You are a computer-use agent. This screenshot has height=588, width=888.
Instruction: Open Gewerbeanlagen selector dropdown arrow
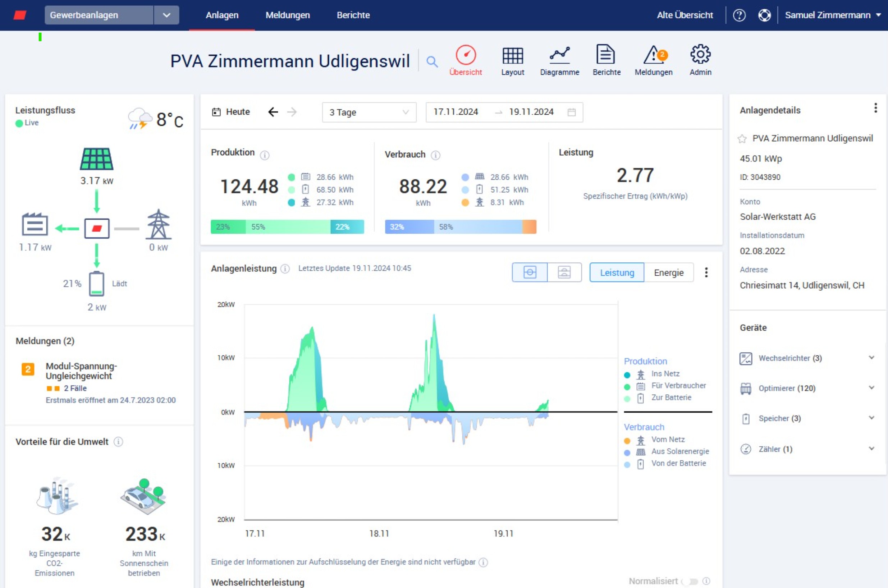click(x=166, y=15)
